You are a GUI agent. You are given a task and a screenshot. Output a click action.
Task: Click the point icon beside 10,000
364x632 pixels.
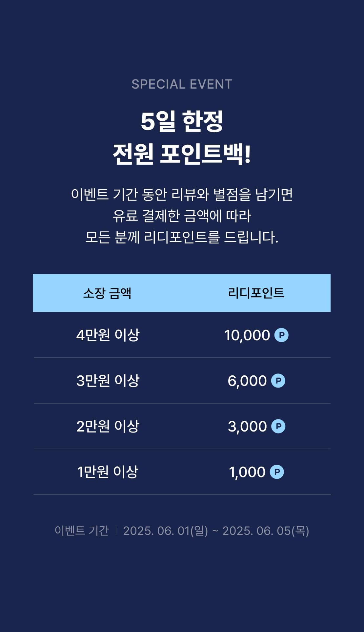281,335
